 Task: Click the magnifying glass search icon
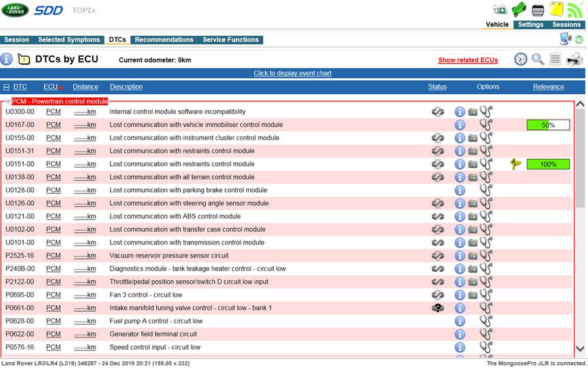coord(538,59)
